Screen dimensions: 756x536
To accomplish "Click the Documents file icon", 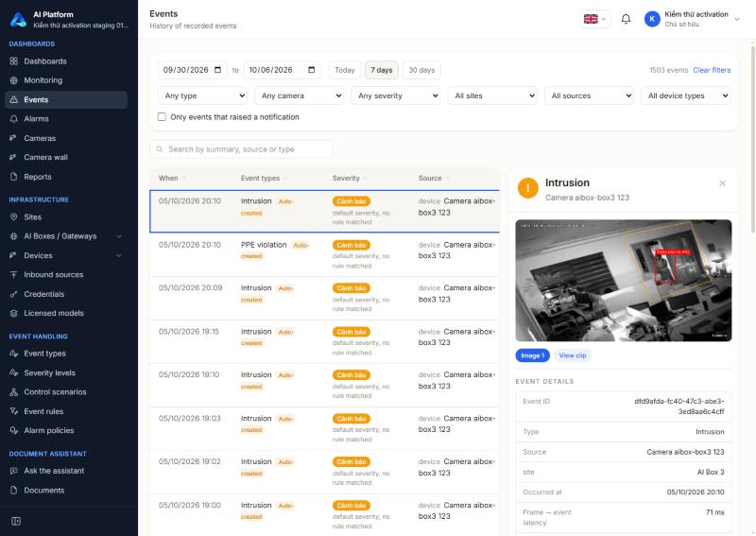I will click(x=14, y=491).
